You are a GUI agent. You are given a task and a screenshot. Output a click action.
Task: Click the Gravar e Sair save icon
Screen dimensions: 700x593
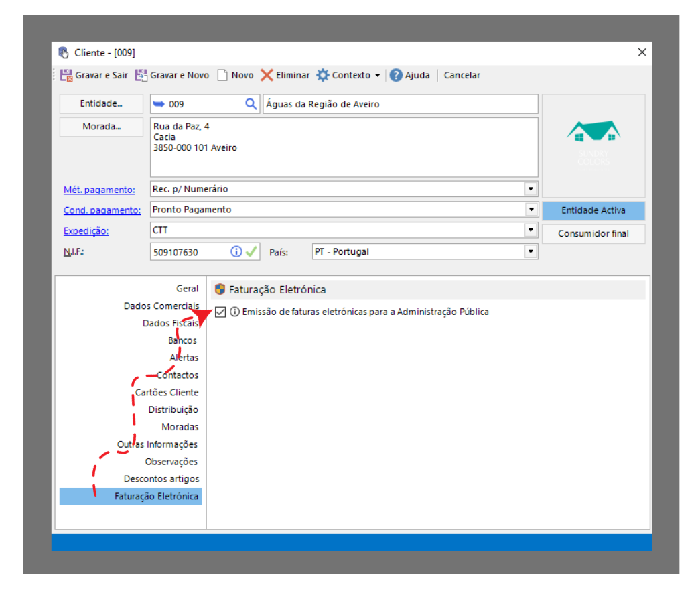point(67,76)
